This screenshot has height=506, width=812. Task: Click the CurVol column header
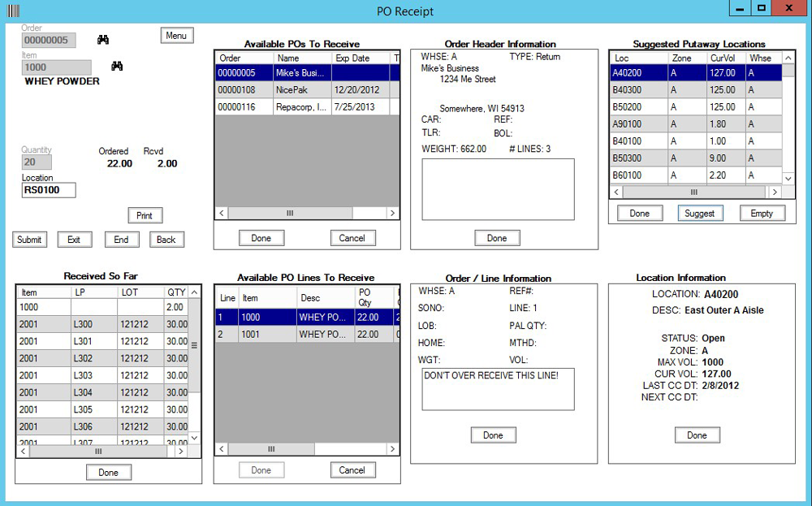(x=726, y=58)
